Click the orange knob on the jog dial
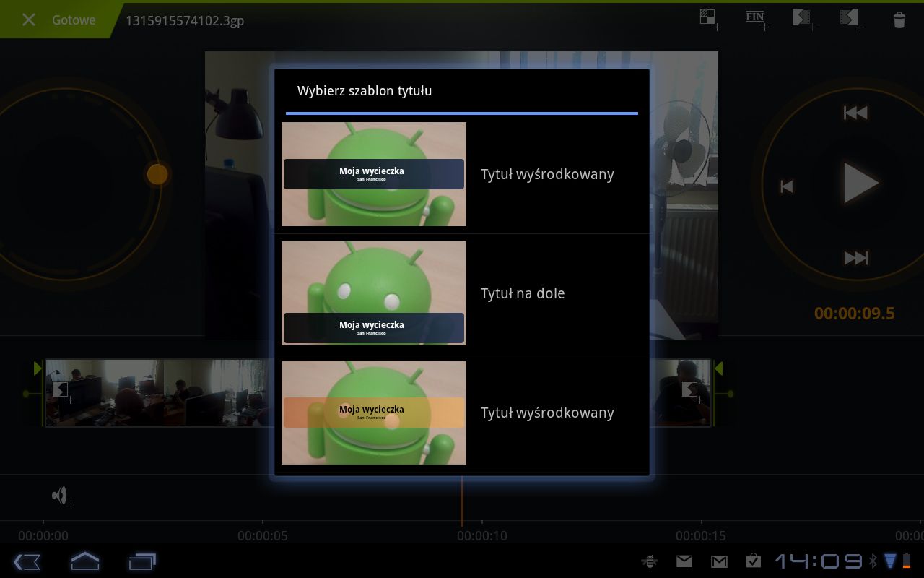The image size is (924, 578). tap(157, 174)
